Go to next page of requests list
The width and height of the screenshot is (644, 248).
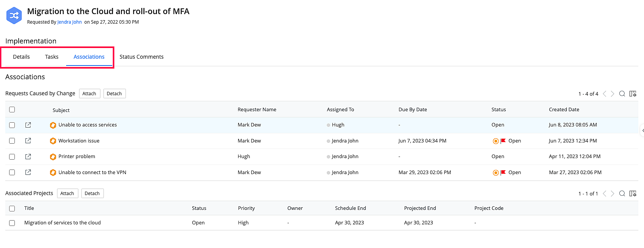[x=612, y=94]
